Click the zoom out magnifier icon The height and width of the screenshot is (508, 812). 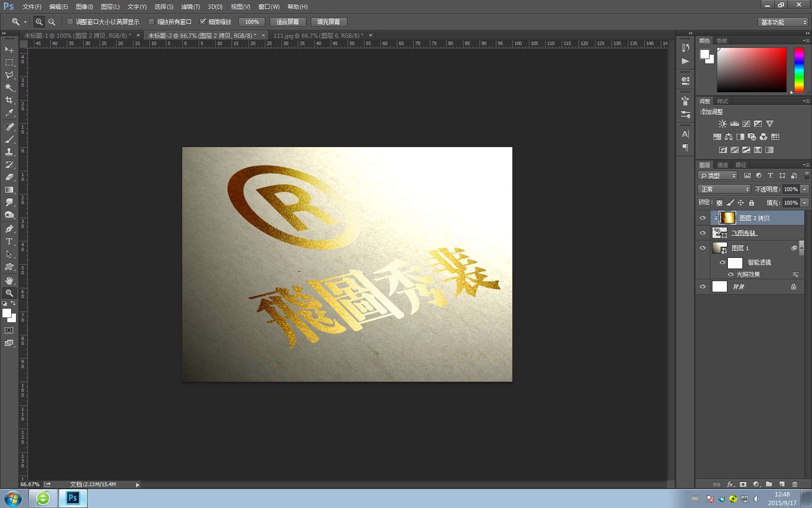tap(52, 22)
